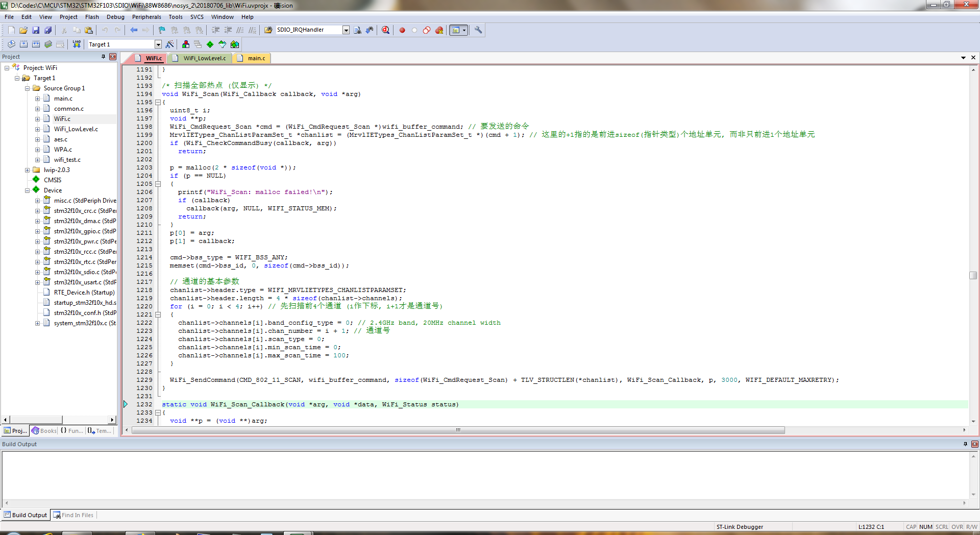The image size is (980, 535).
Task: Collapse the for-loop fold at line 1221
Action: (158, 314)
